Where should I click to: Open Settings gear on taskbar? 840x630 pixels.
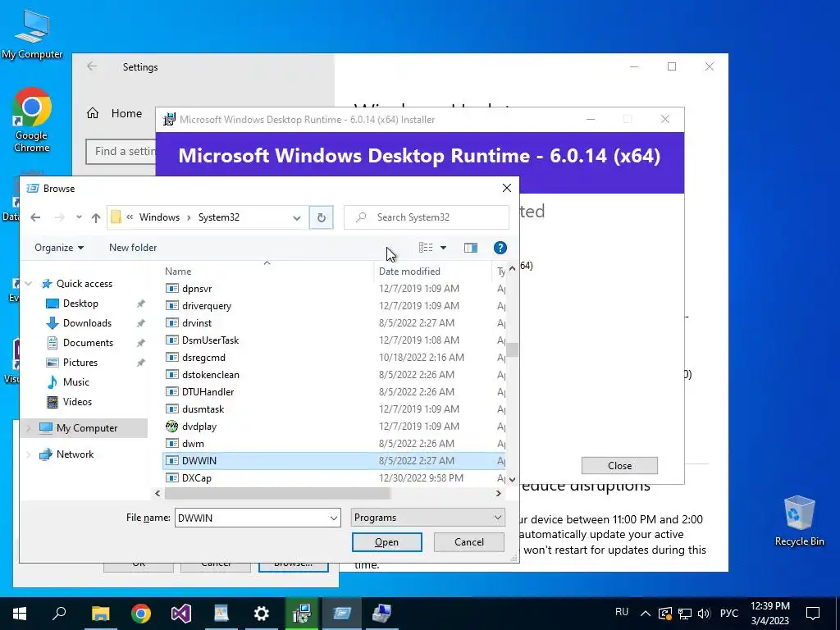(x=262, y=613)
